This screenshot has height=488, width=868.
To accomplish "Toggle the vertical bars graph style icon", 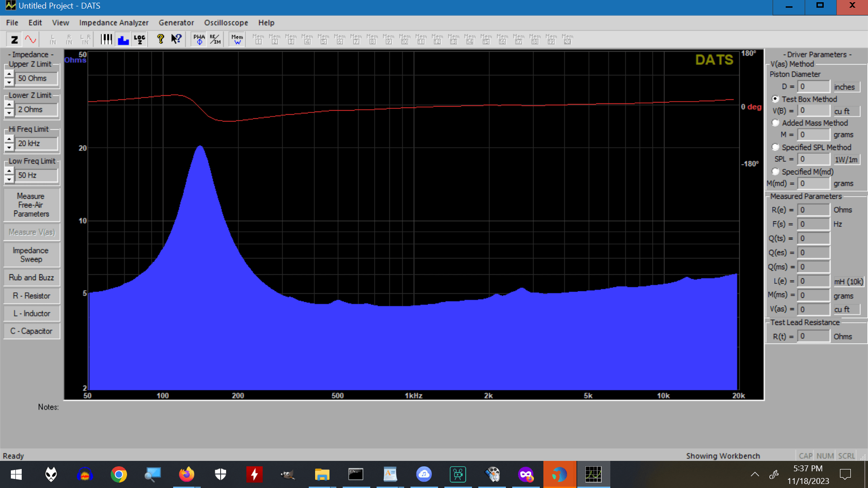I will tap(106, 39).
